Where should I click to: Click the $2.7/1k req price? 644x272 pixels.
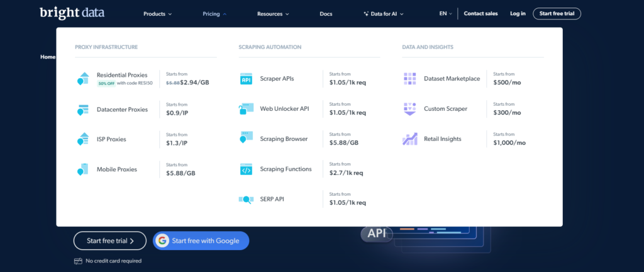pyautogui.click(x=347, y=173)
